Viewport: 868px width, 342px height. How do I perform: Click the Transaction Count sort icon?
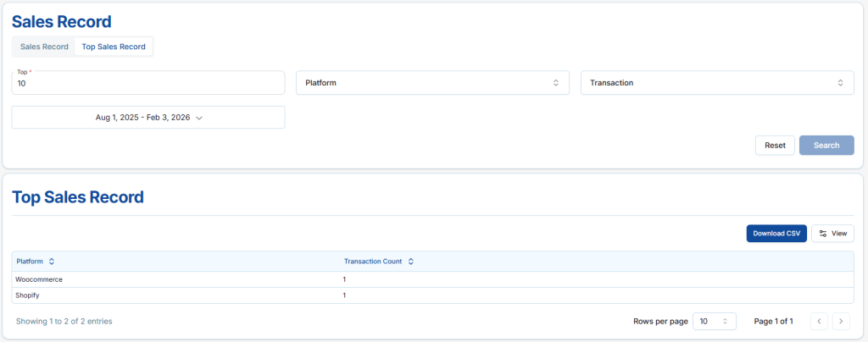[x=411, y=262]
